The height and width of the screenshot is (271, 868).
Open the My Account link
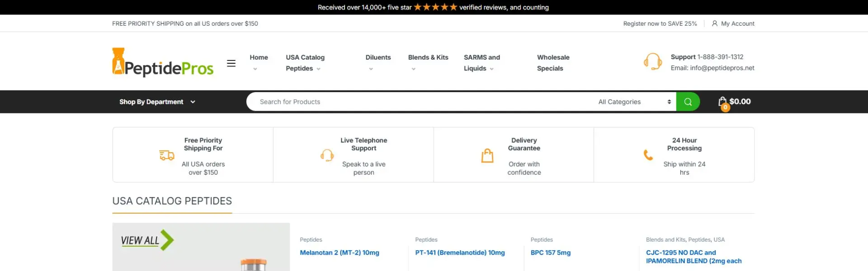737,23
